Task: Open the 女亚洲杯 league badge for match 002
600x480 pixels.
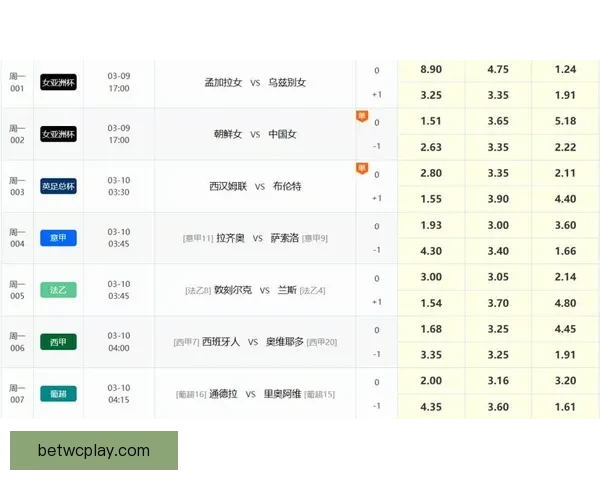Action: (59, 134)
